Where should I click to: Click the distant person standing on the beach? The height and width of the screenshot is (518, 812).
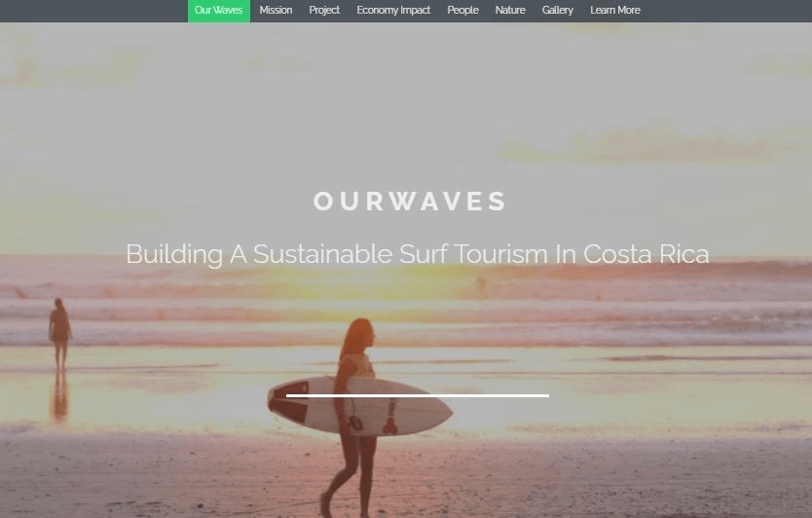click(x=59, y=333)
